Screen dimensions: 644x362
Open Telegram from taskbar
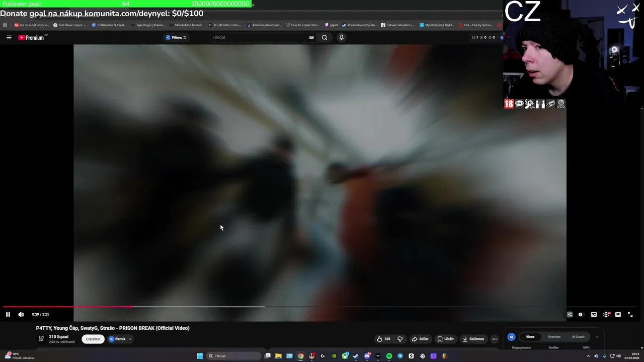click(400, 356)
